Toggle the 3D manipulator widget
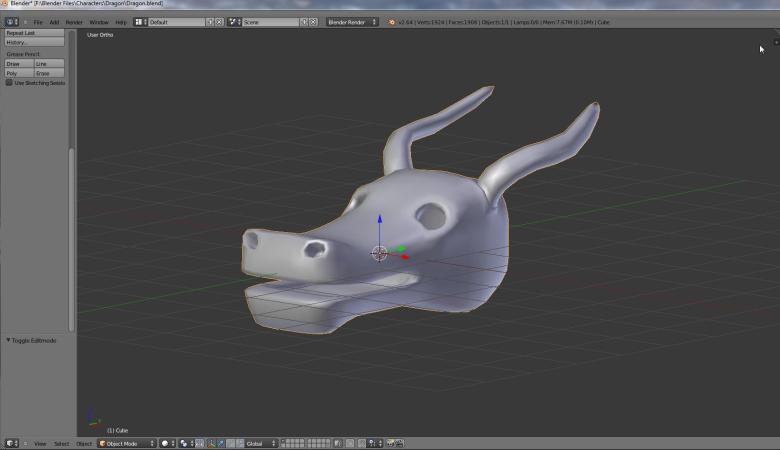 click(209, 443)
